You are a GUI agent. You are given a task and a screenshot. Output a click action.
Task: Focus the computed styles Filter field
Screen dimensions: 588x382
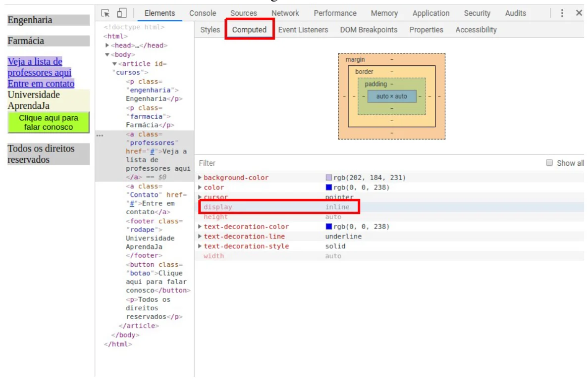pyautogui.click(x=370, y=163)
